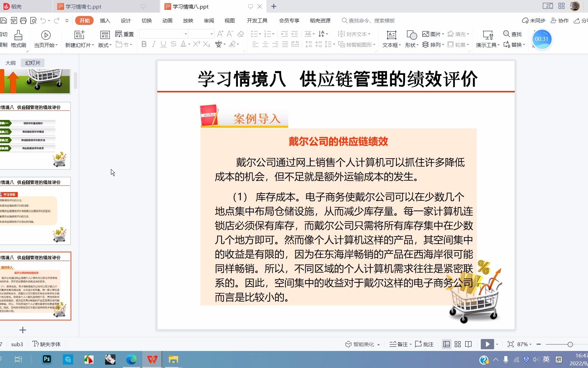The image size is (588, 368).
Task: Open File Explorer from the taskbar
Action: tap(173, 359)
